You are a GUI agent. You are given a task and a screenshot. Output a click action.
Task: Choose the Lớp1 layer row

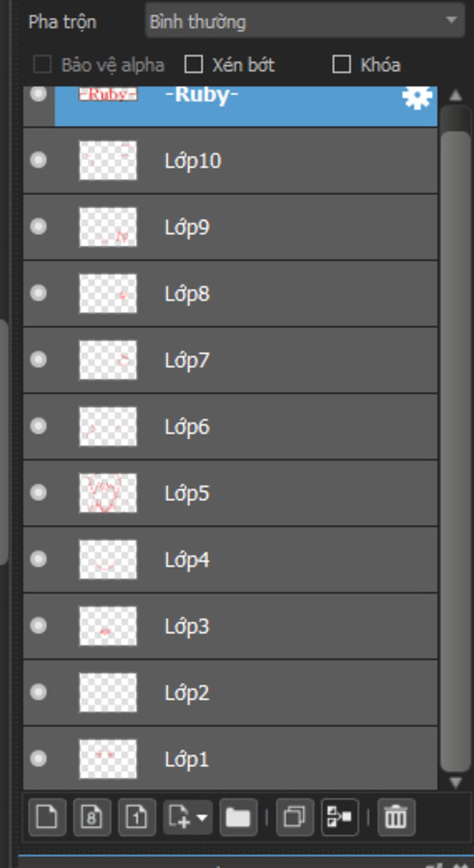coord(231,758)
